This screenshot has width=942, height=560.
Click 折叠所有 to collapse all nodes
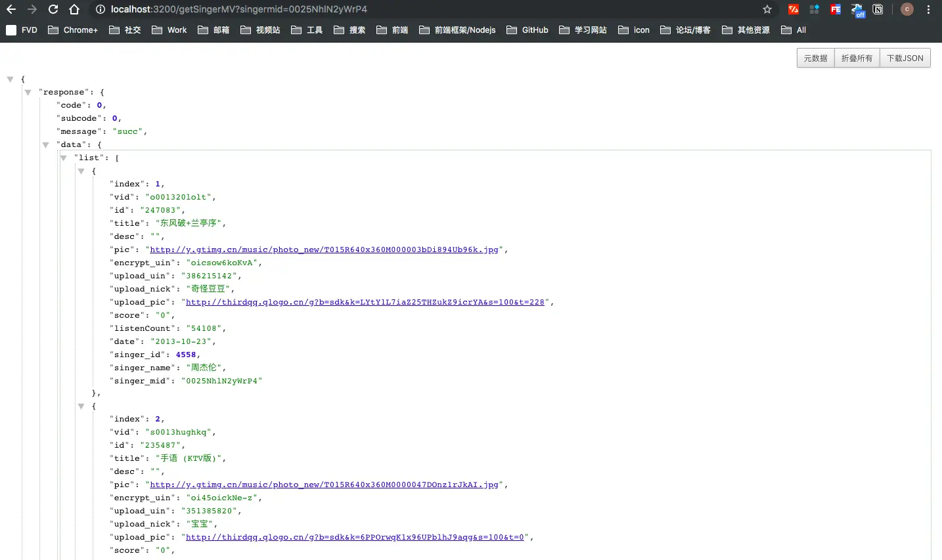857,58
